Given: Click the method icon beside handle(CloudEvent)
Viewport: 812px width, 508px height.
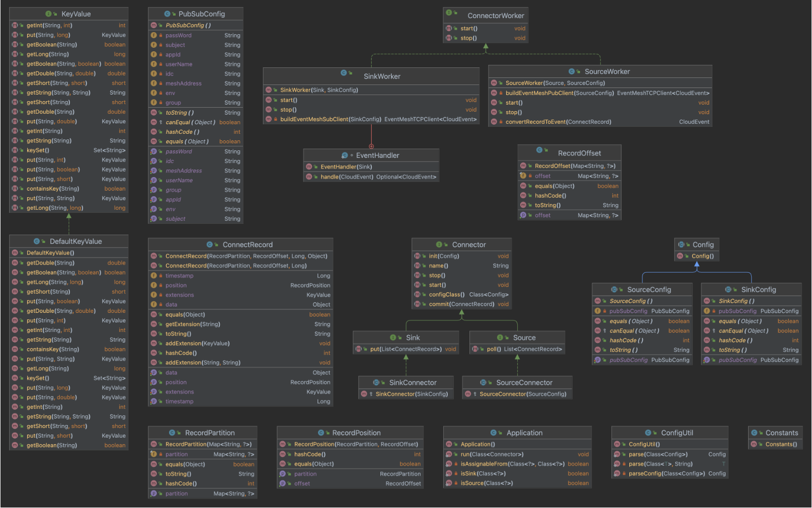Looking at the screenshot, I should (x=309, y=177).
